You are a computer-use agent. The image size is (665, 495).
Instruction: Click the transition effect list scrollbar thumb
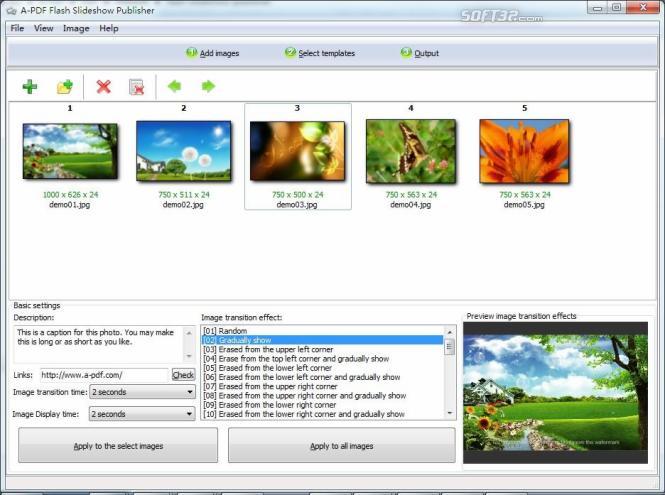[450, 347]
